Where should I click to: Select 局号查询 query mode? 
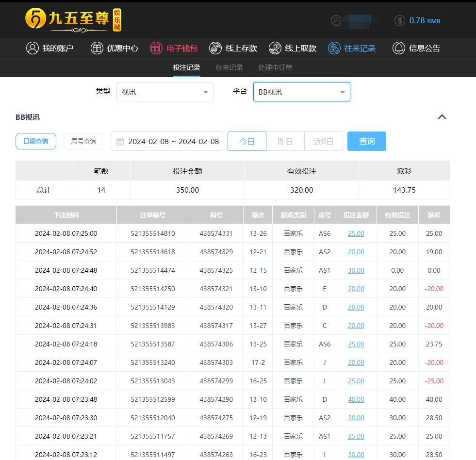pyautogui.click(x=83, y=141)
